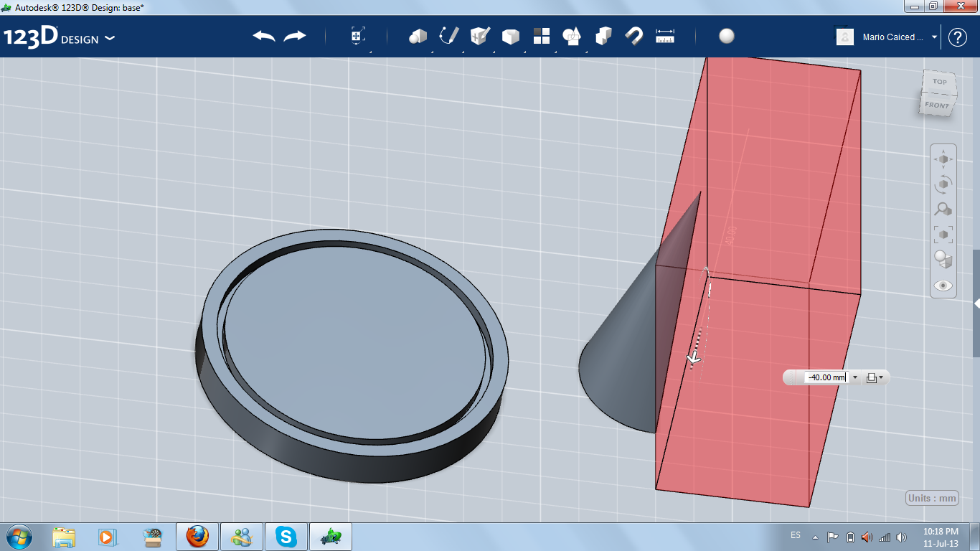The width and height of the screenshot is (980, 551).
Task: Open the extrude operation type dropdown
Action: click(x=875, y=377)
